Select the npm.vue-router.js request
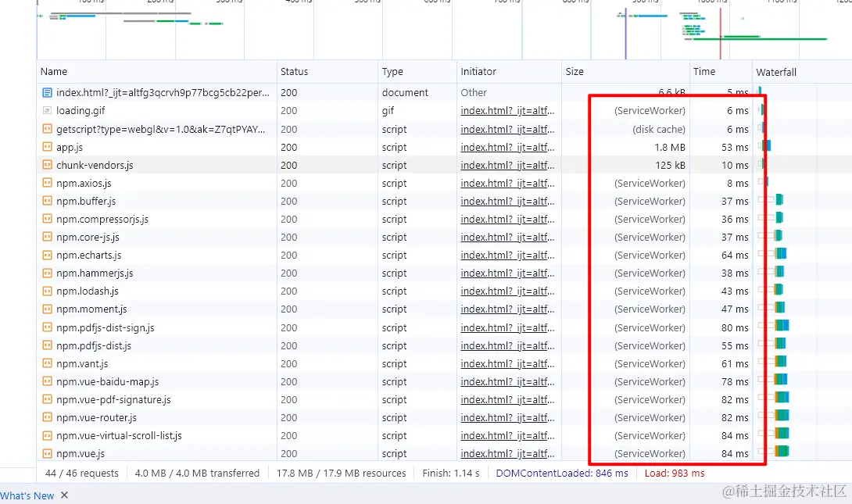This screenshot has height=504, width=852. [96, 417]
